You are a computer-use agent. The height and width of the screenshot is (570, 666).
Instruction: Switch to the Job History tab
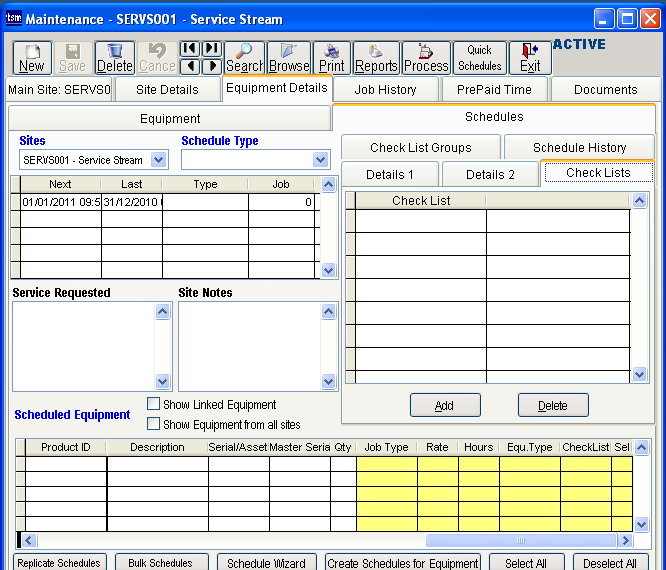pyautogui.click(x=385, y=89)
